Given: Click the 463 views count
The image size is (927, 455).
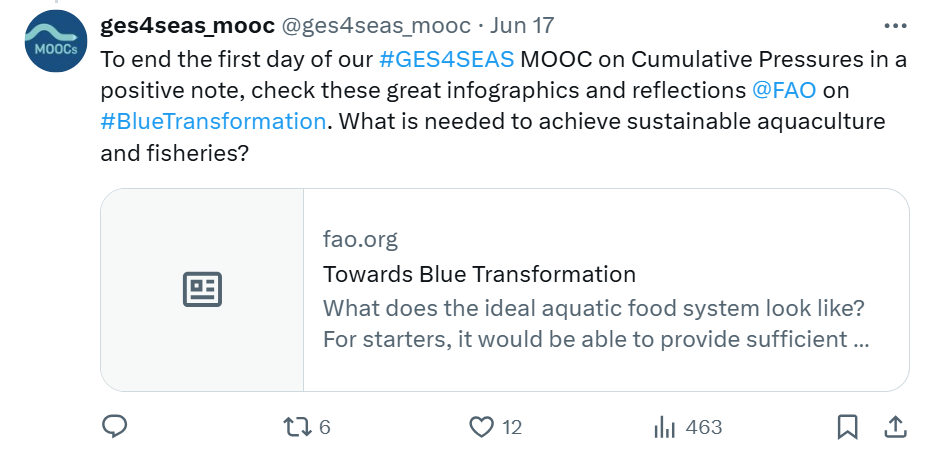Looking at the screenshot, I should click(x=704, y=427).
